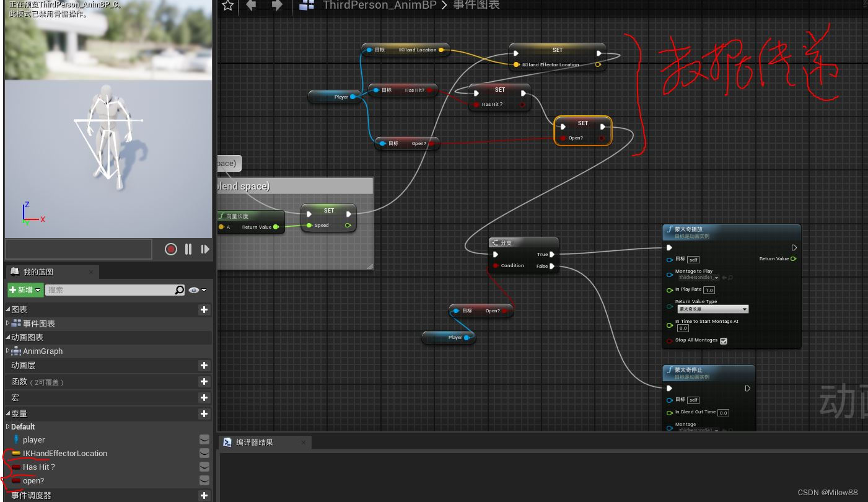Toggle visibility eye for Has Hit? variable

pos(204,467)
